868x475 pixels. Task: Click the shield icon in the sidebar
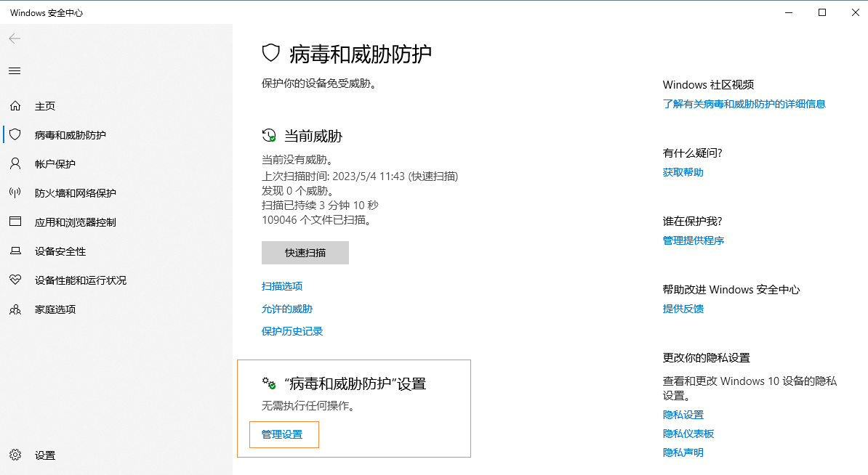pyautogui.click(x=15, y=134)
